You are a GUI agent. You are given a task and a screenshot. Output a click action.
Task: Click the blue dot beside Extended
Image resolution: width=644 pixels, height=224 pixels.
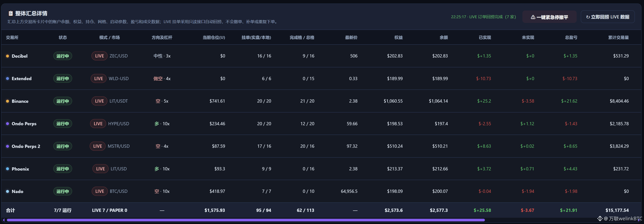tap(8, 79)
